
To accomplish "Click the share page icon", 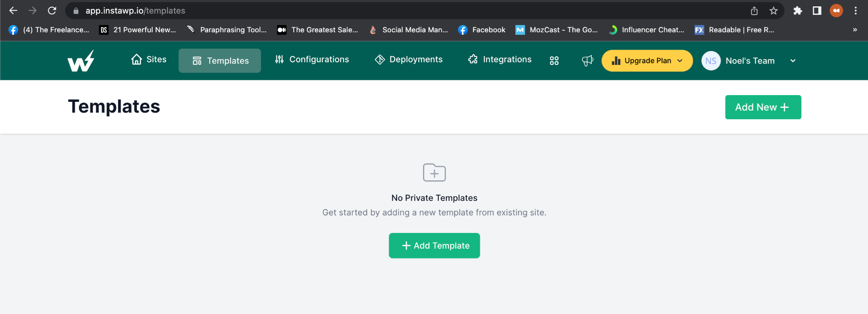I will pyautogui.click(x=754, y=11).
